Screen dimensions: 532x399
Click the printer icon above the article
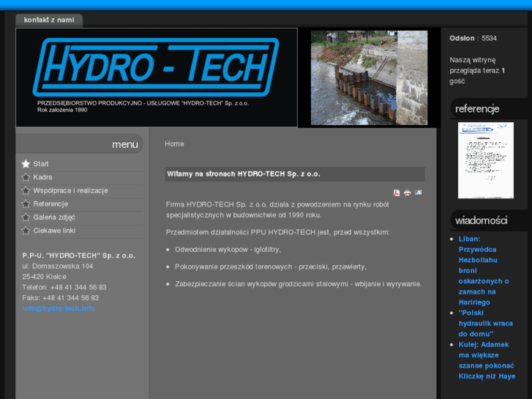408,193
